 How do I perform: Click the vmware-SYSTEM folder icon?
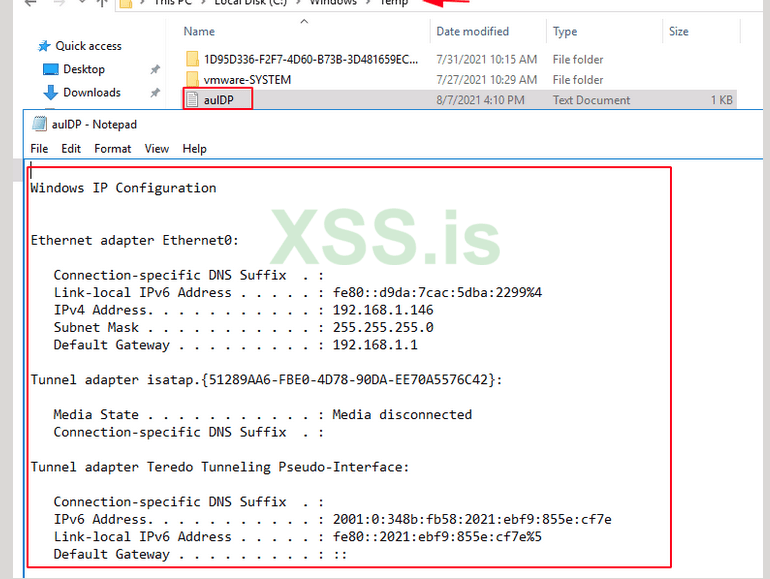point(192,79)
